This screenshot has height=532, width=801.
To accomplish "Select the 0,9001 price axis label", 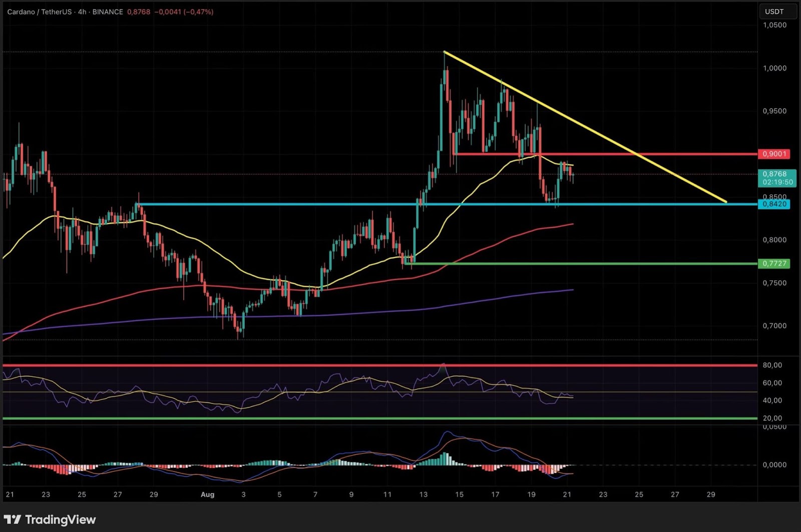I will pyautogui.click(x=773, y=155).
